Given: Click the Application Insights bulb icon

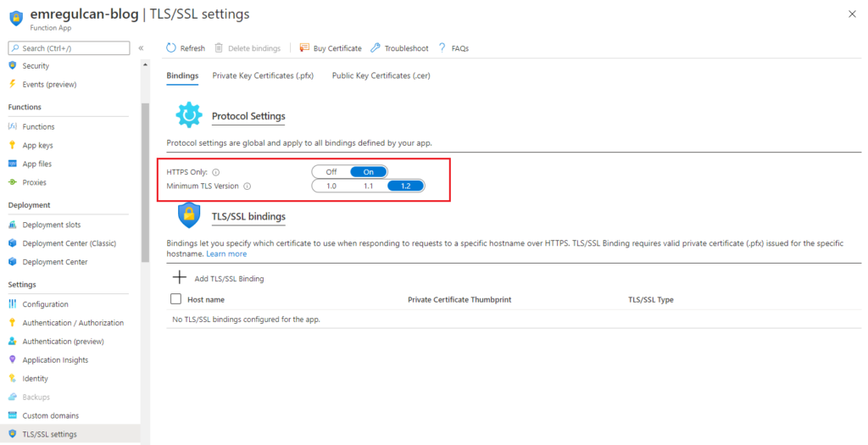Looking at the screenshot, I should tap(13, 359).
